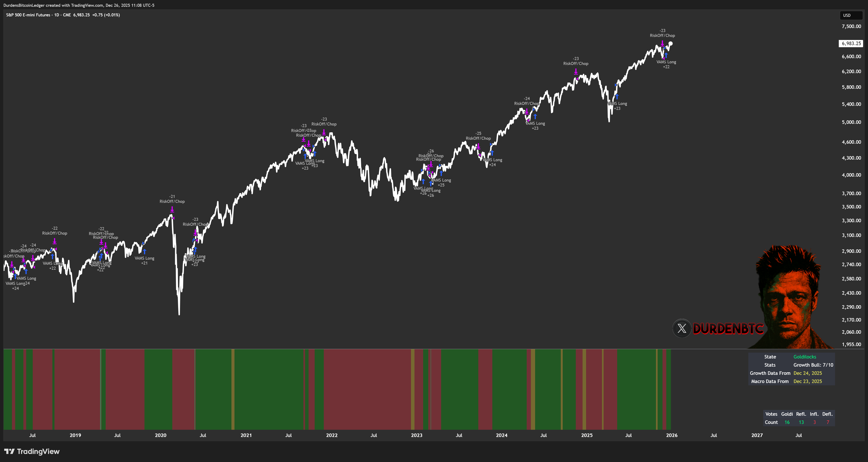
Task: Click the 6,983.25 current price label
Action: tap(851, 43)
